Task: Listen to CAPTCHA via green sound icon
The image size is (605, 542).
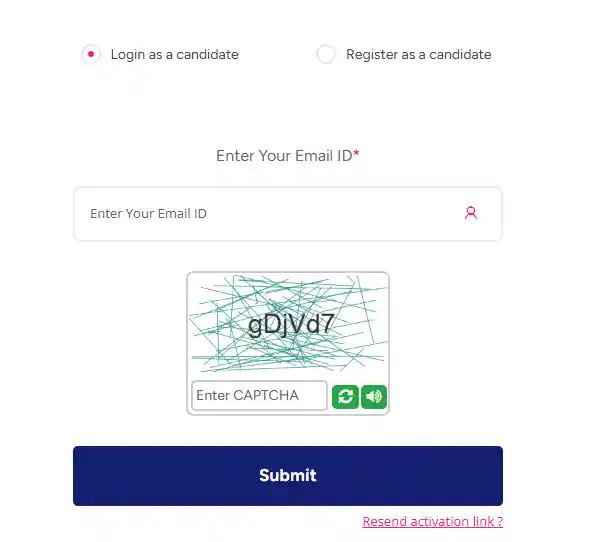Action: [374, 396]
